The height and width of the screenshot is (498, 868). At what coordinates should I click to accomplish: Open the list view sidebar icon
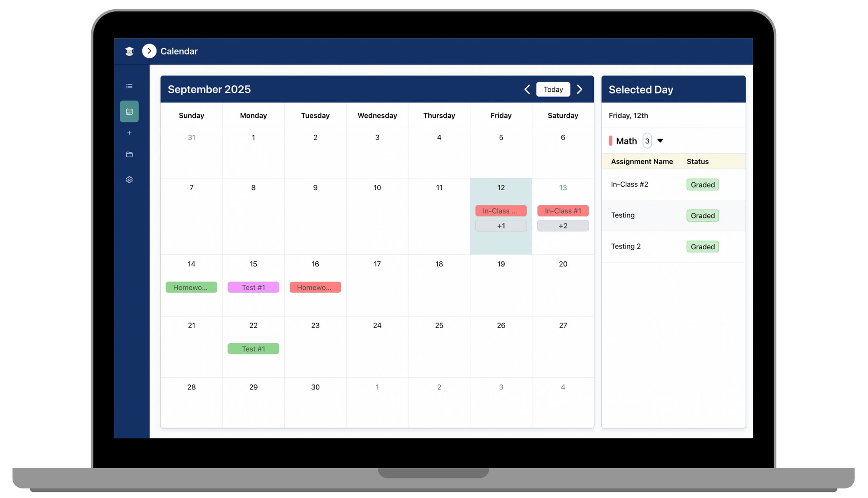click(x=129, y=86)
